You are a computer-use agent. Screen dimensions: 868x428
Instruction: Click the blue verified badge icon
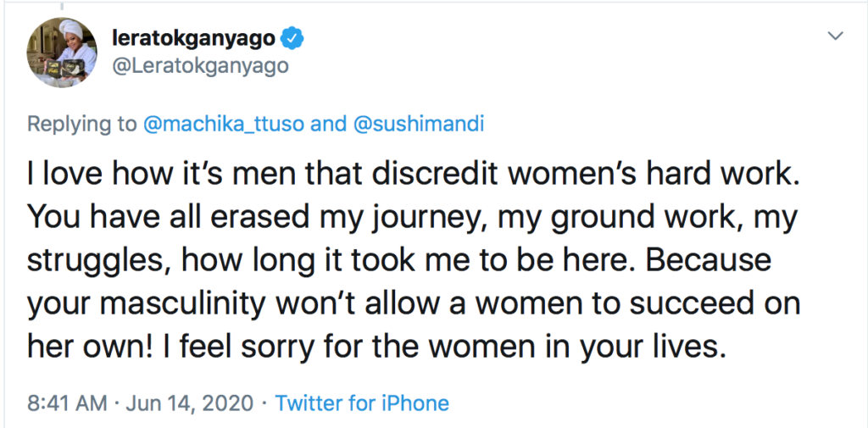(x=292, y=39)
